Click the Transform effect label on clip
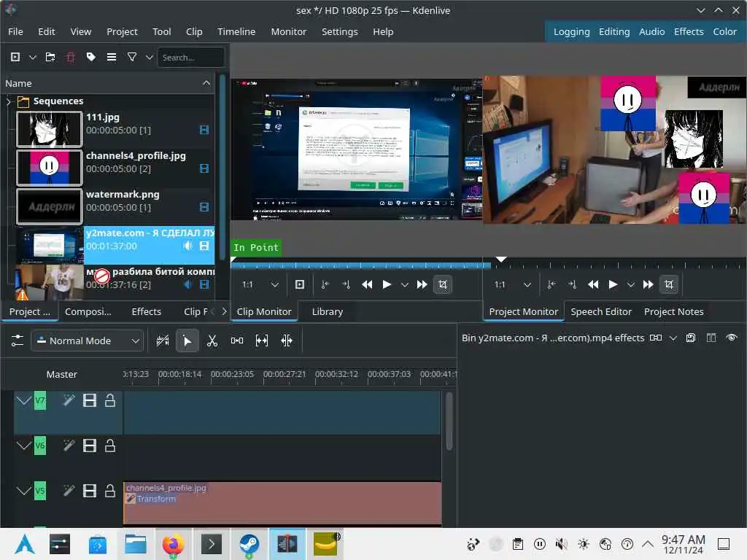 (x=156, y=499)
